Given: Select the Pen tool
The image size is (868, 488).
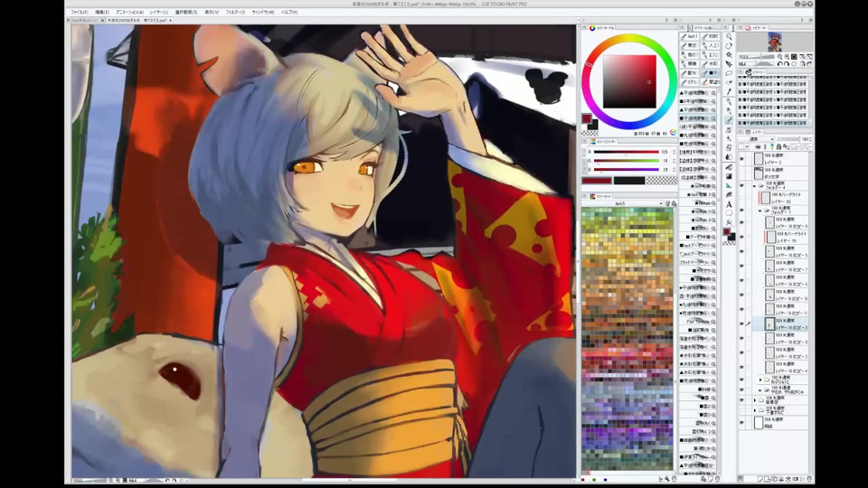Looking at the screenshot, I should click(729, 102).
